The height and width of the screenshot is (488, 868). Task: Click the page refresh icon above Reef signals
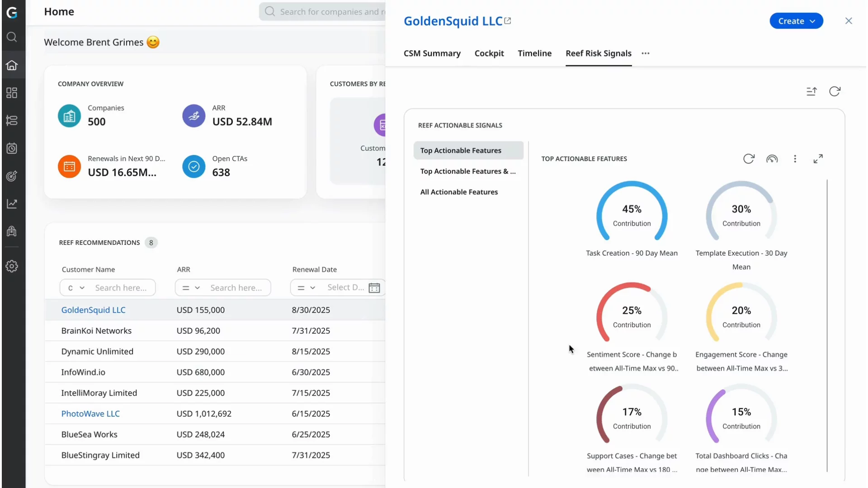(835, 92)
